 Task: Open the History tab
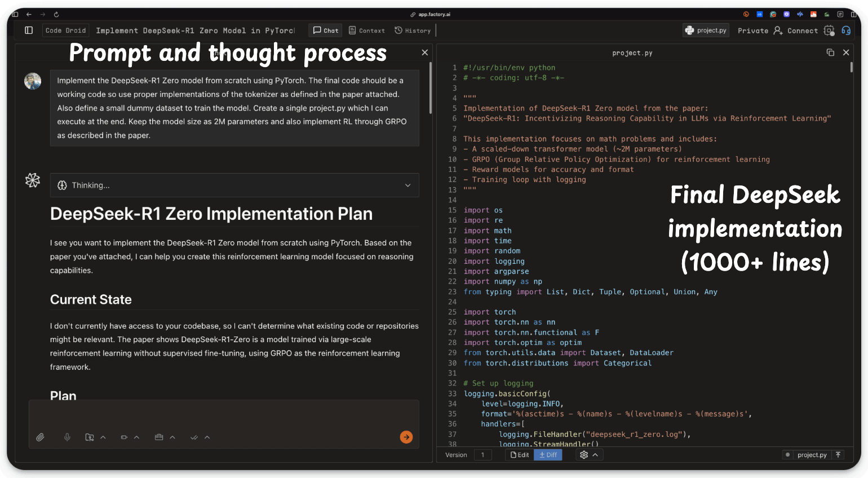click(x=413, y=30)
